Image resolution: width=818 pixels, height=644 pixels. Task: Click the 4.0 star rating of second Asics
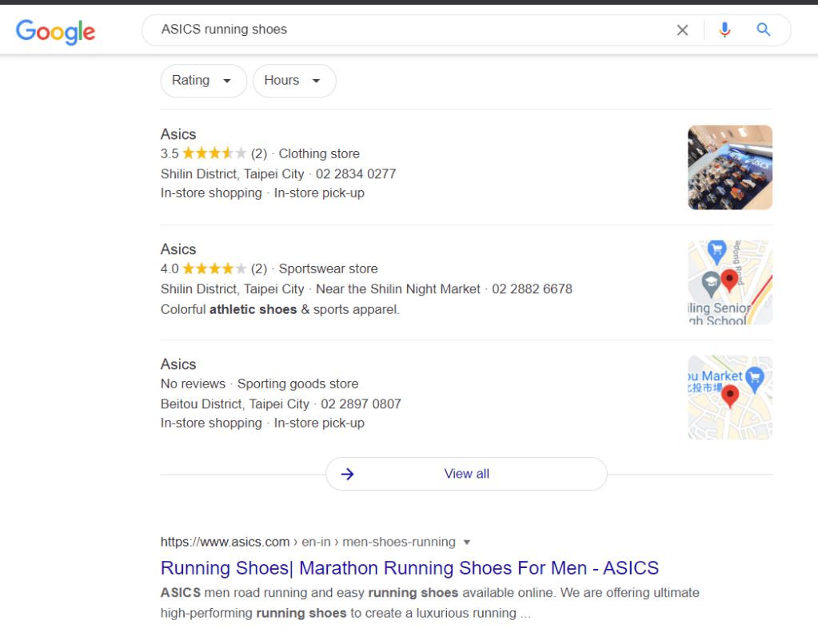213,269
